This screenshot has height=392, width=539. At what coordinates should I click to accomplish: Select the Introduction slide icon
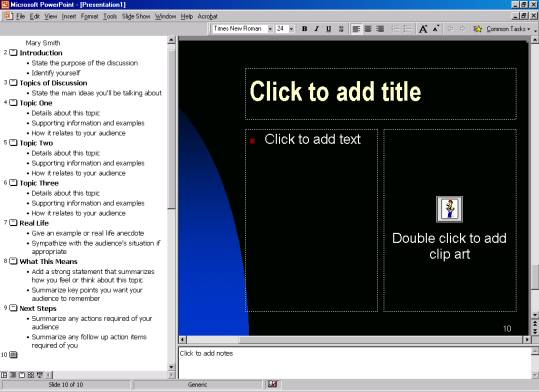coord(13,53)
